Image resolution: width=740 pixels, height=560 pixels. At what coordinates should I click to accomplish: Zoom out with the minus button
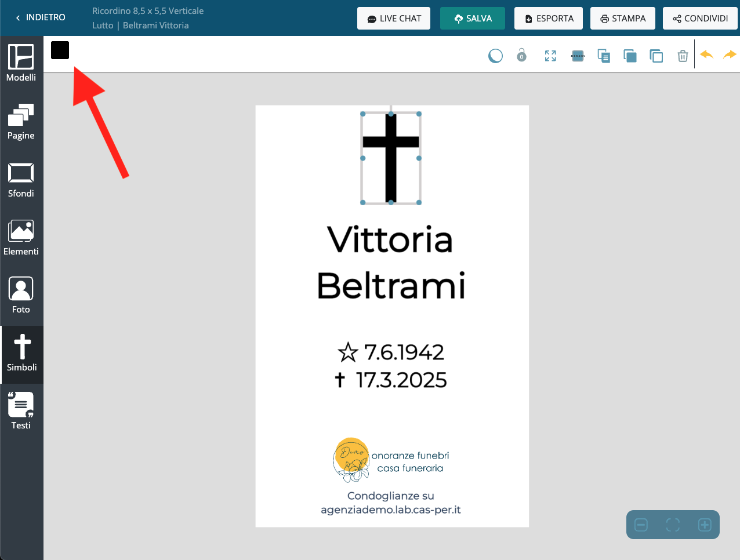pyautogui.click(x=641, y=525)
